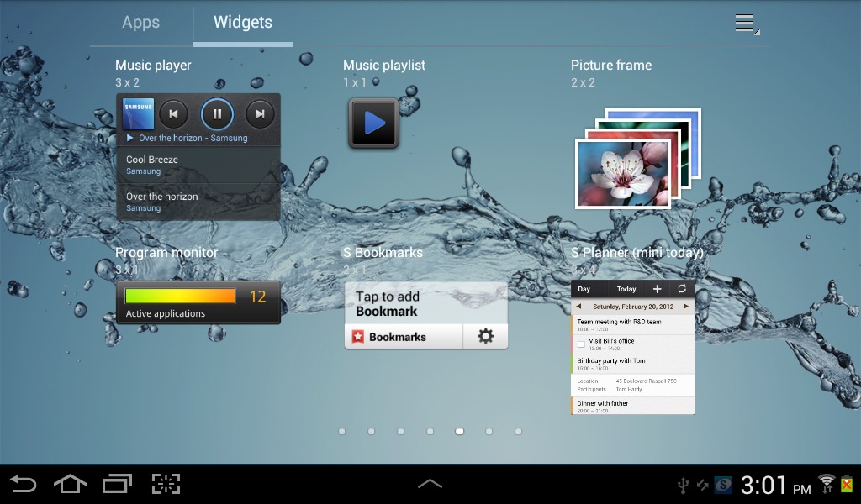The height and width of the screenshot is (504, 861).
Task: Tap to add Bookmark area
Action: [426, 303]
